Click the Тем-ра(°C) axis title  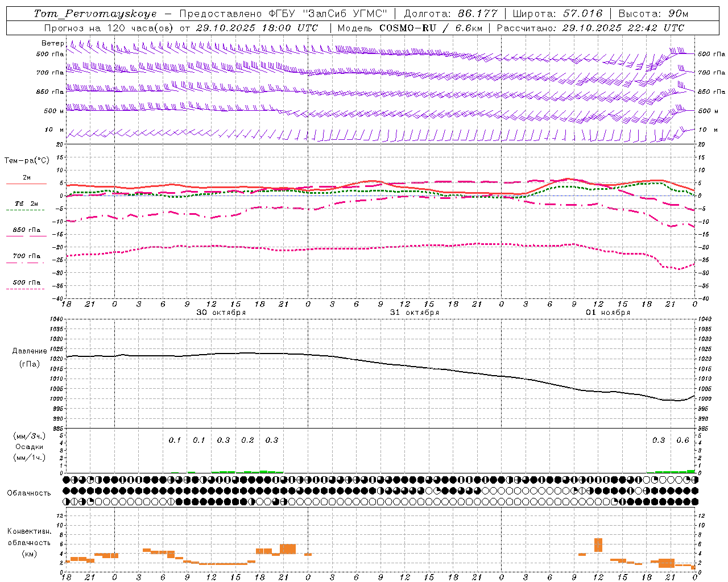(27, 161)
